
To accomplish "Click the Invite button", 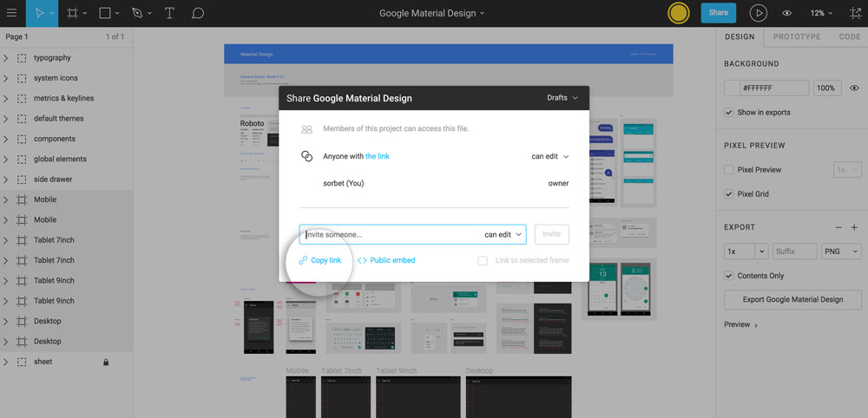I will click(x=551, y=234).
